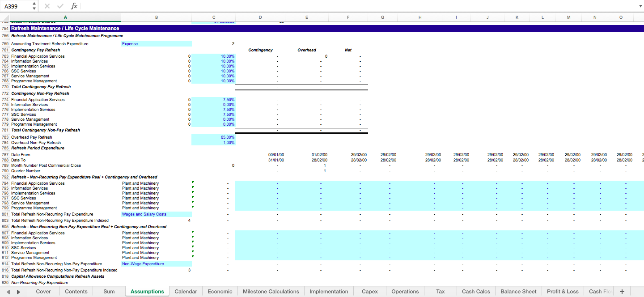Viewport: 644px width, 297px height.
Task: Open the Operations sheet tab
Action: point(405,292)
